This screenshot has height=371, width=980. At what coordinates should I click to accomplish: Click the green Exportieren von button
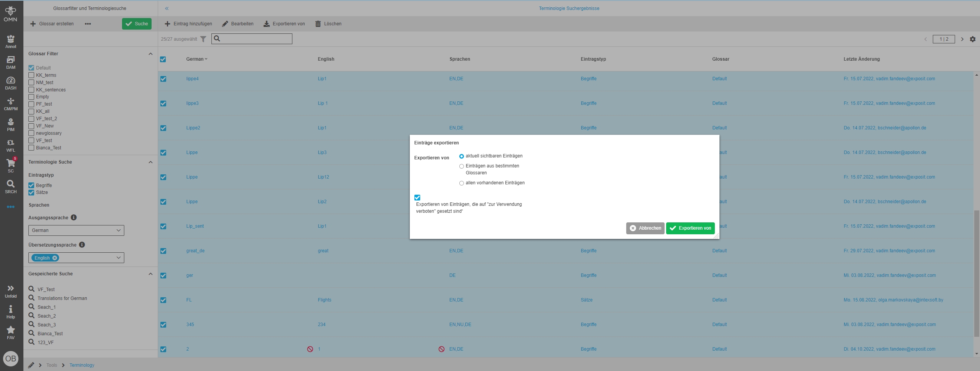690,228
